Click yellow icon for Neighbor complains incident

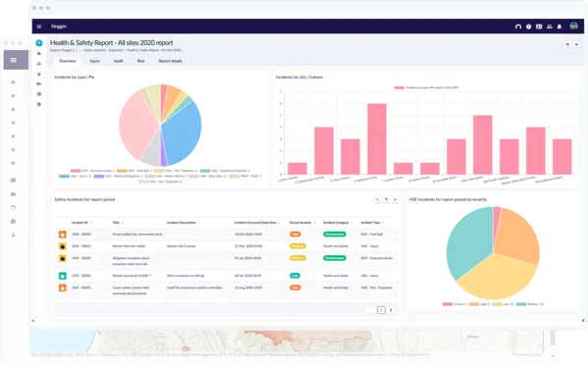click(63, 258)
